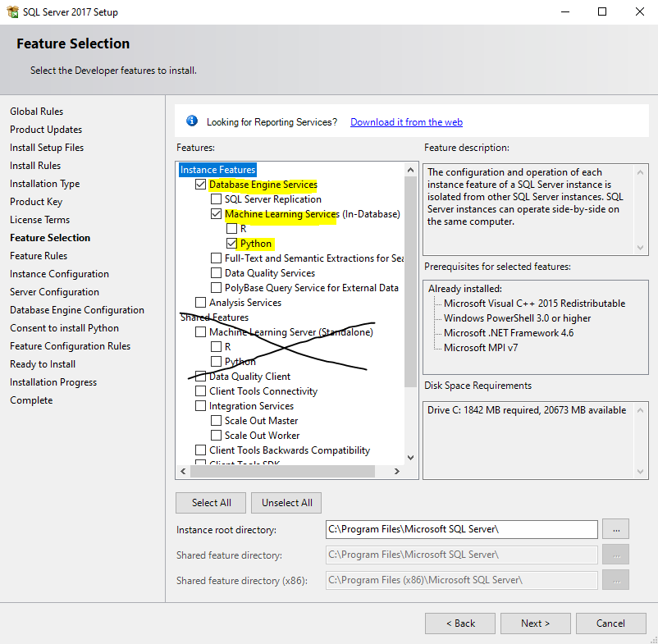Click Microsoft .NET Framework 4.6 entry
658x644 pixels.
(509, 333)
